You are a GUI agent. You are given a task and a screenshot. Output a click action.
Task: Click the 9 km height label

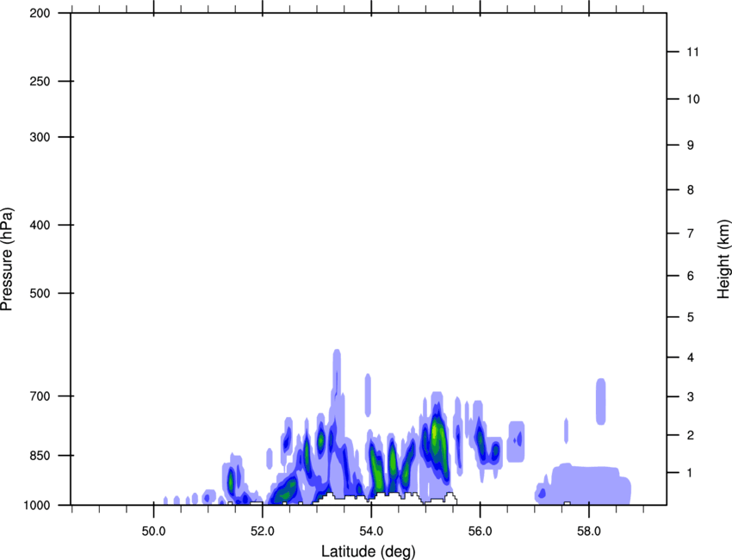pos(691,146)
